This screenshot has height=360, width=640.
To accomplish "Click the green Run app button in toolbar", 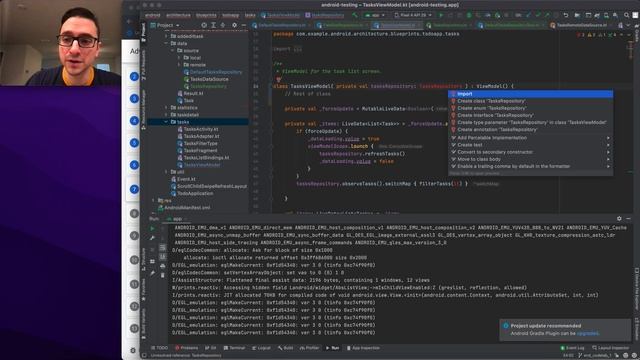I will pos(441,15).
